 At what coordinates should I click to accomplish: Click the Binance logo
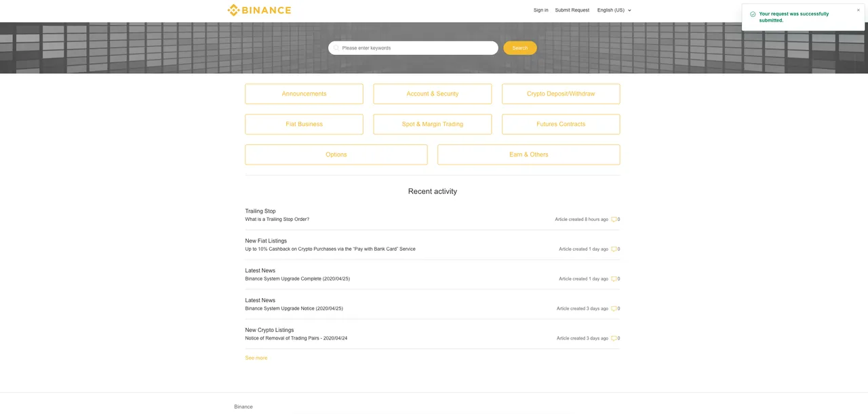259,10
